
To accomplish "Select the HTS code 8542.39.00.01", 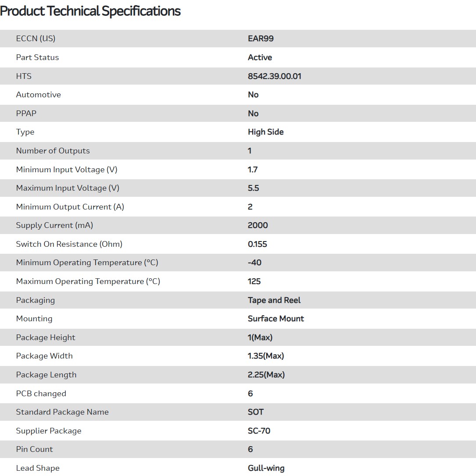I will point(274,76).
